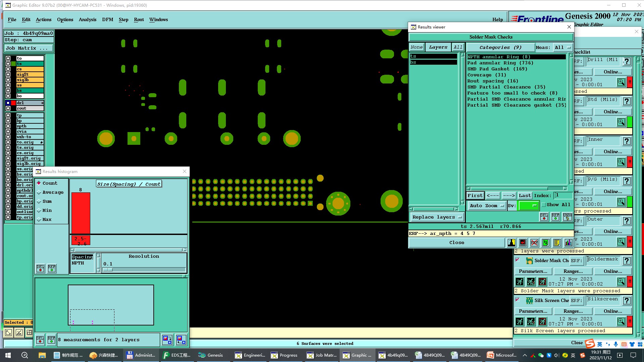This screenshot has width=644, height=362.
Task: Open the Actions menu
Action: coord(44,19)
